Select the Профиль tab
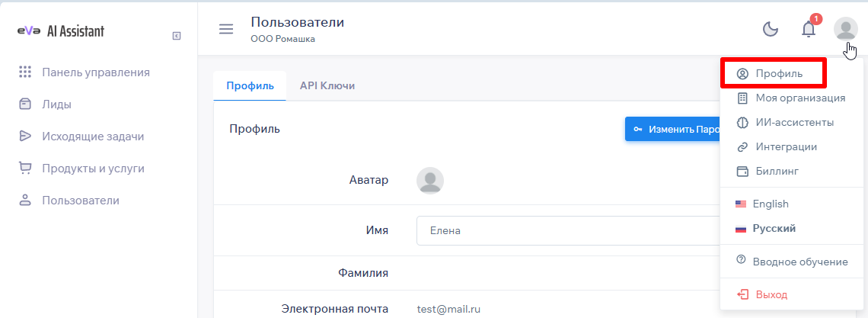Image resolution: width=868 pixels, height=318 pixels. point(250,85)
